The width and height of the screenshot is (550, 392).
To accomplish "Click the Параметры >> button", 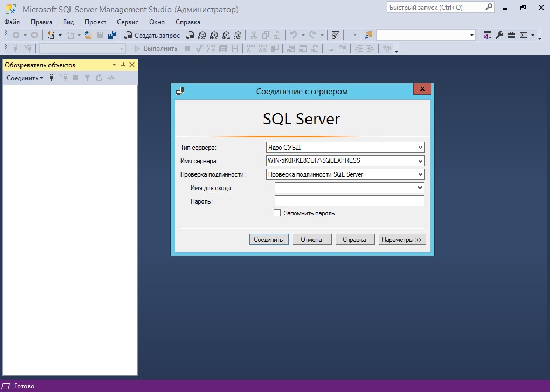I will (x=402, y=240).
